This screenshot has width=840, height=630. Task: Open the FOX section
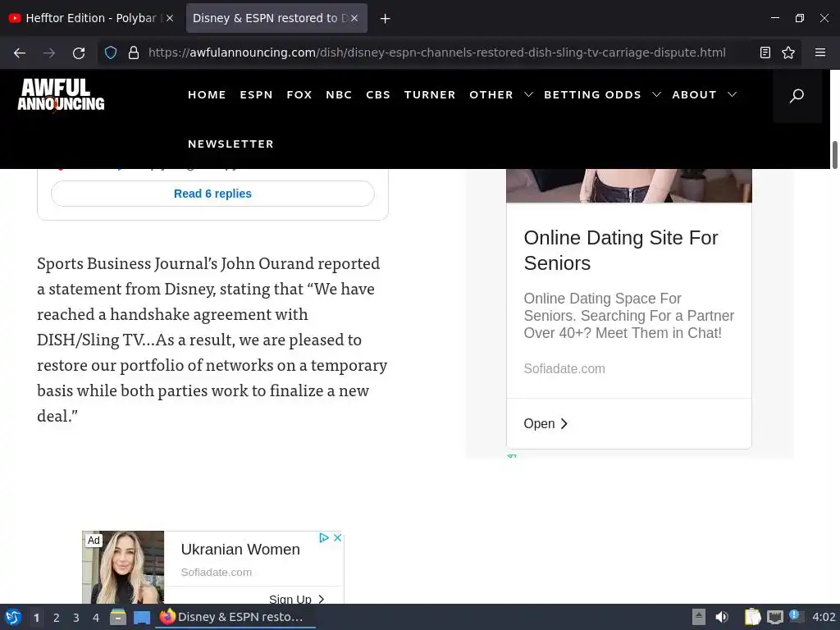(x=299, y=95)
